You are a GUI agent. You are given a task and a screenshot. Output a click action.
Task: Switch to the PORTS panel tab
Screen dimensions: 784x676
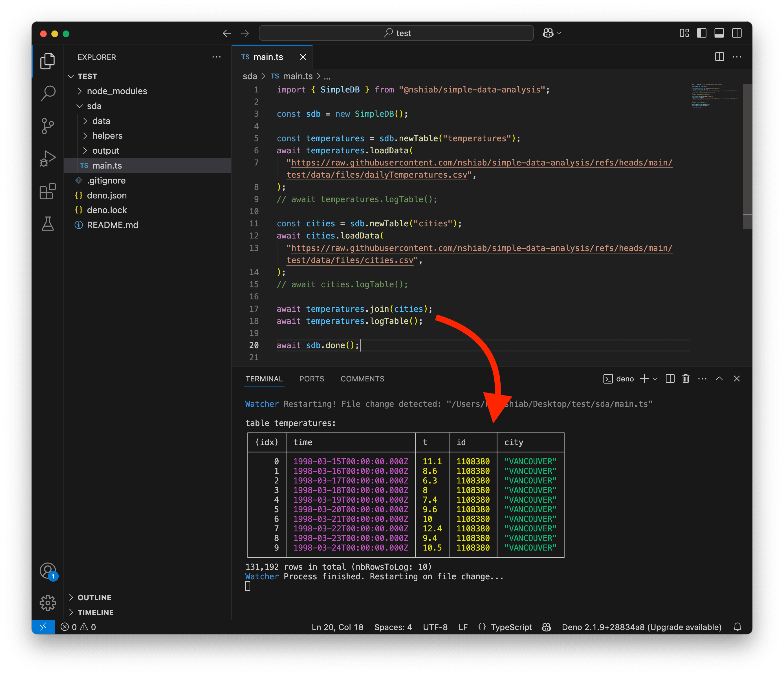click(311, 379)
